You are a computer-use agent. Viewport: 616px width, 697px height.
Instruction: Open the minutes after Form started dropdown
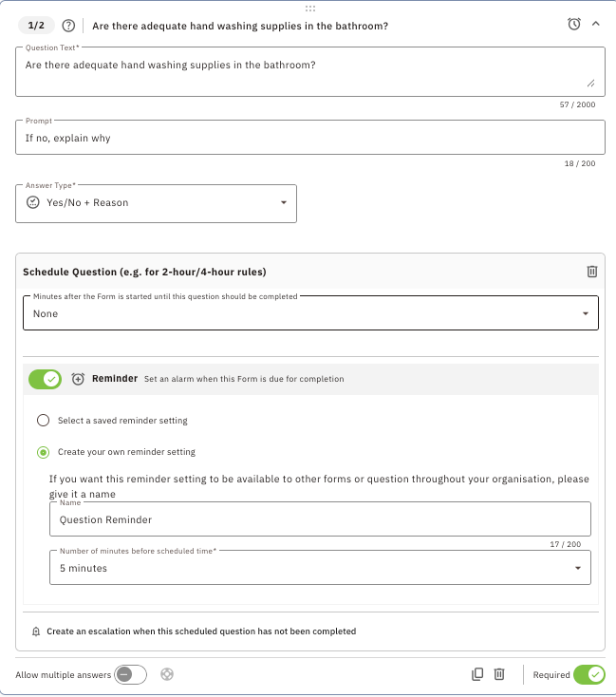click(310, 313)
